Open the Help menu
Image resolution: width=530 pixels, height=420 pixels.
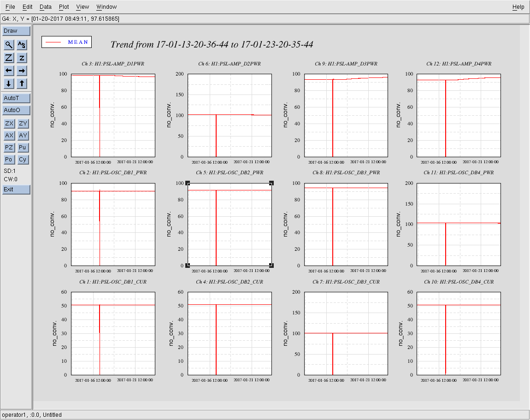click(518, 7)
